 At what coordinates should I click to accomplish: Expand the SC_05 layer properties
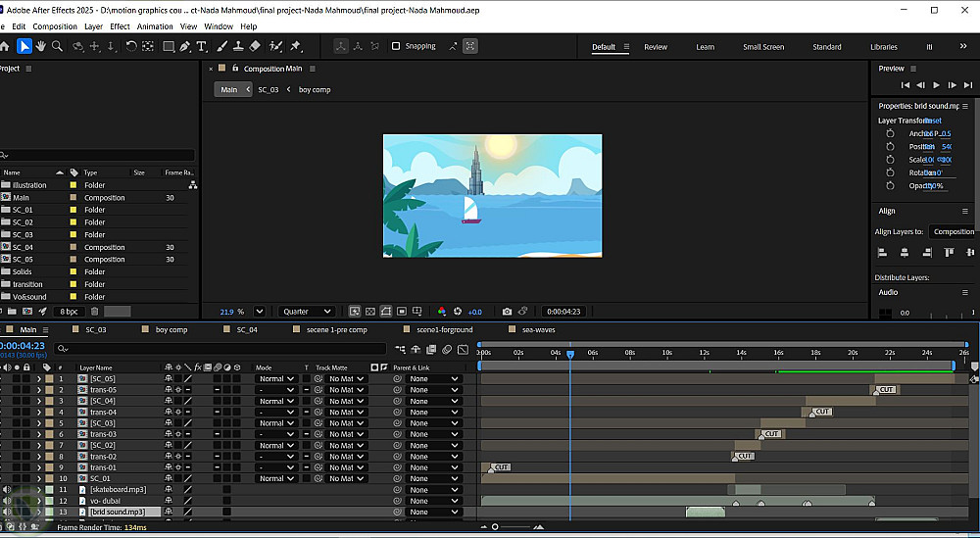39,378
